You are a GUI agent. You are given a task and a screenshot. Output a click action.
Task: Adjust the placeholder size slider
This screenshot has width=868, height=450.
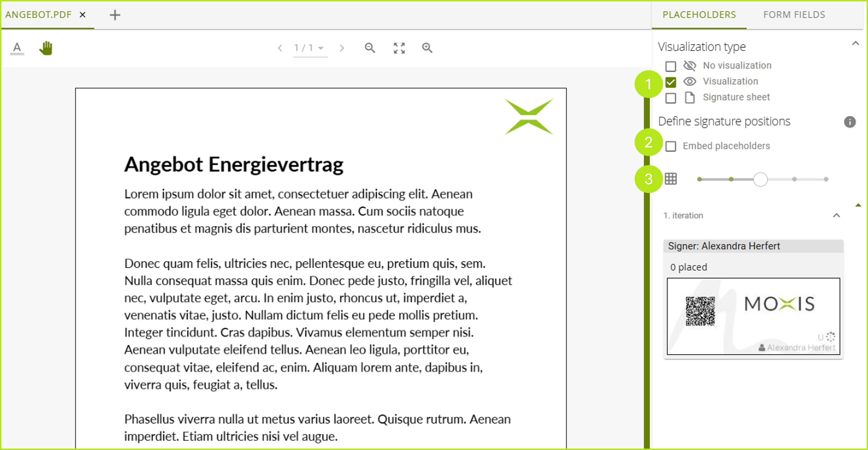coord(760,179)
